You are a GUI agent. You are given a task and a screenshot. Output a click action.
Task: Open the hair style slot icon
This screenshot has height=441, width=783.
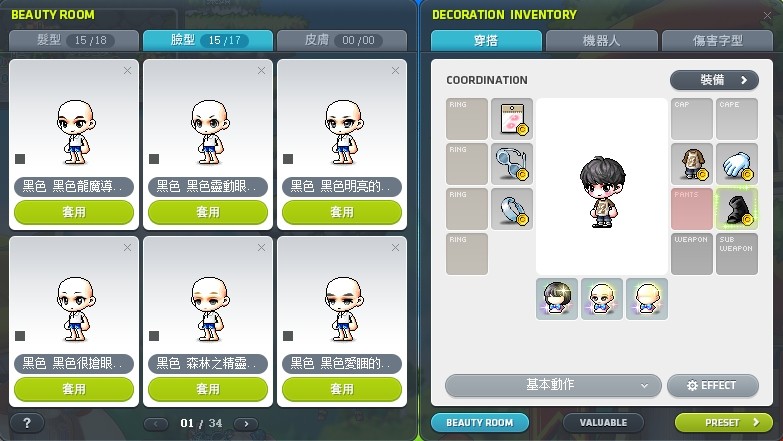pyautogui.click(x=557, y=299)
